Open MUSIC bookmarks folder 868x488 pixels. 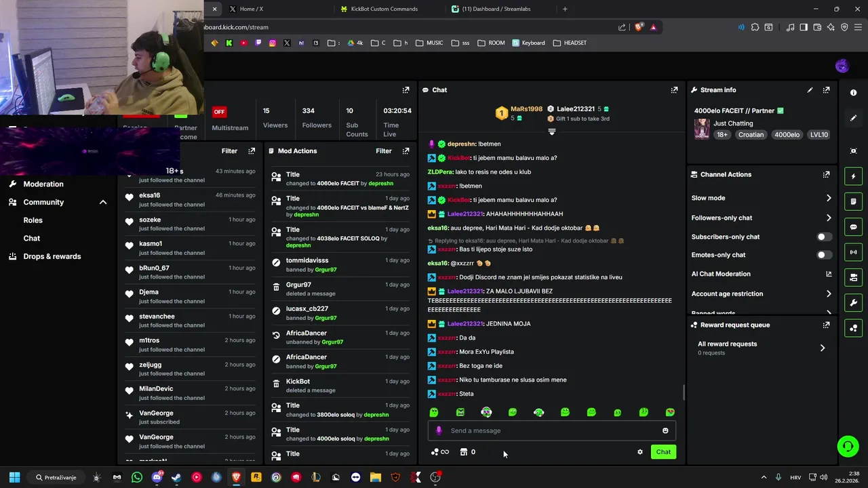[429, 43]
